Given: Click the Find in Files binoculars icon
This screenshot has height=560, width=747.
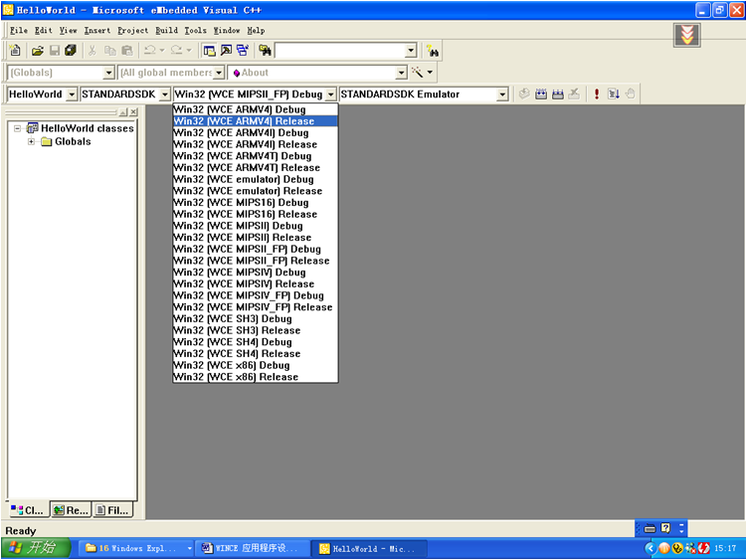Looking at the screenshot, I should point(265,50).
